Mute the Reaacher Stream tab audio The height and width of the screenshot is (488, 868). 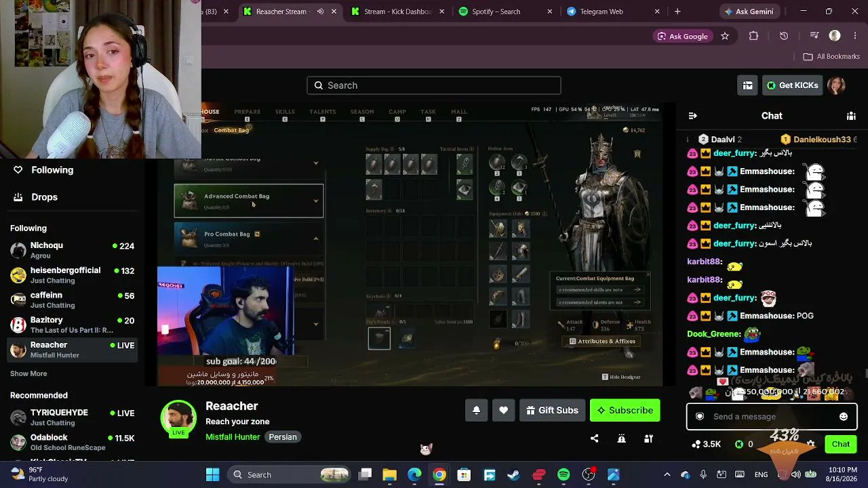pos(320,12)
